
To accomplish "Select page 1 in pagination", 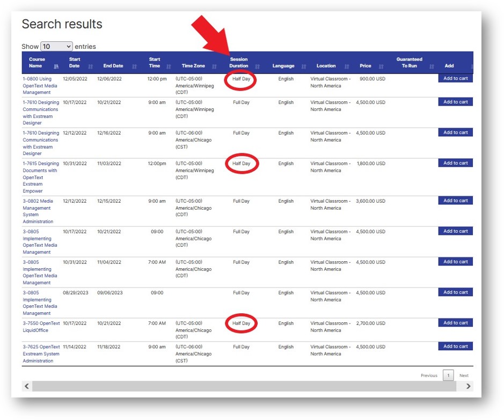I will (x=448, y=375).
